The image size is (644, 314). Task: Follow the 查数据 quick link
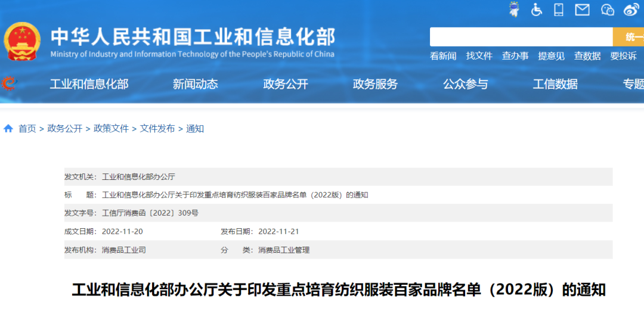(x=587, y=56)
